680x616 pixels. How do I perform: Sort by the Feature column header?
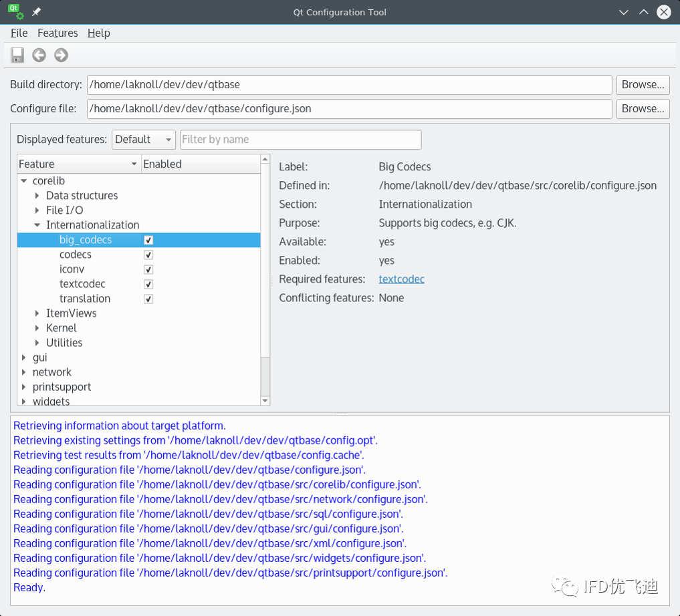click(x=79, y=164)
